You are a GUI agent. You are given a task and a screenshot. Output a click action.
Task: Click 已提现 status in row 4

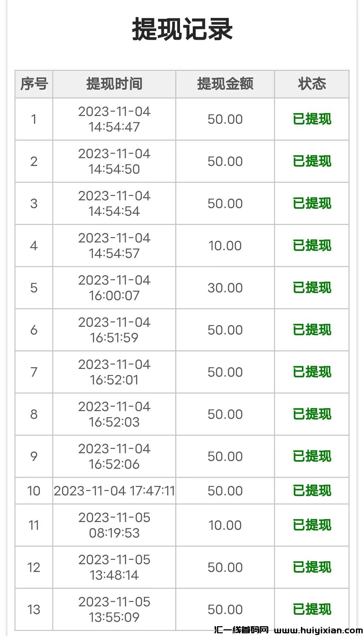tap(312, 245)
